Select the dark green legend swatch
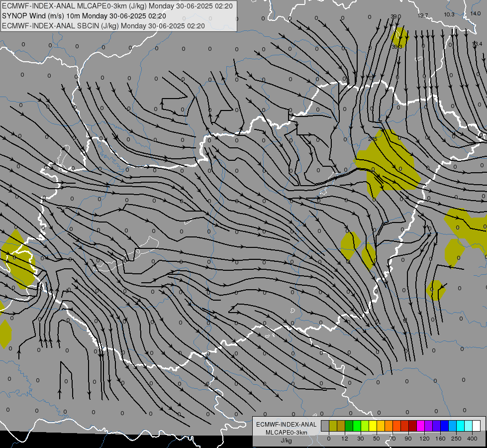487x448 pixels. point(349,426)
